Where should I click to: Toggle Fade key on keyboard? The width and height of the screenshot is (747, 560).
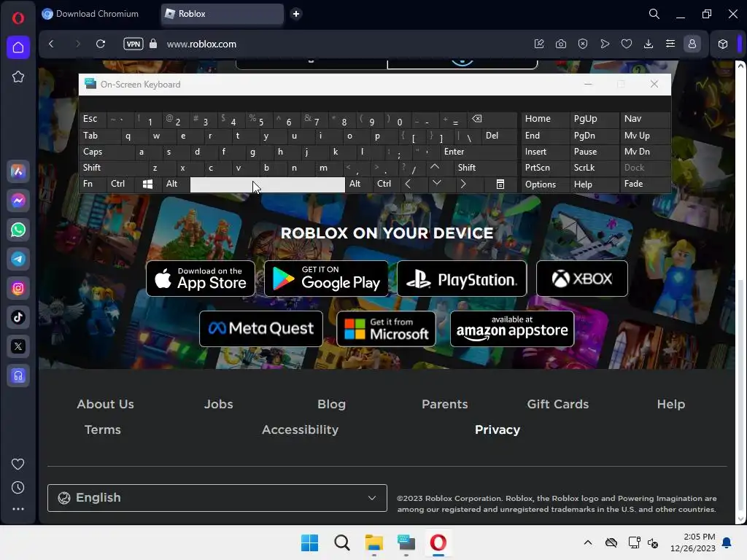tap(645, 184)
